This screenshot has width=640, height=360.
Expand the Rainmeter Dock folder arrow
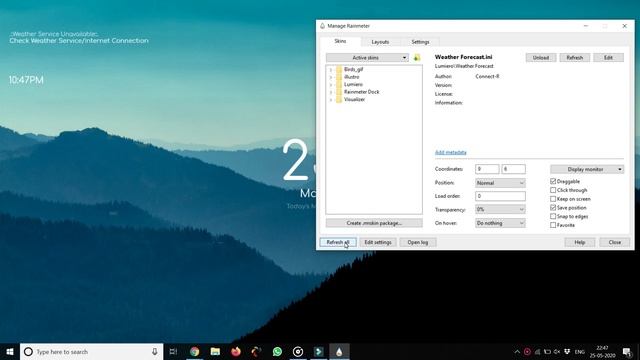click(331, 92)
